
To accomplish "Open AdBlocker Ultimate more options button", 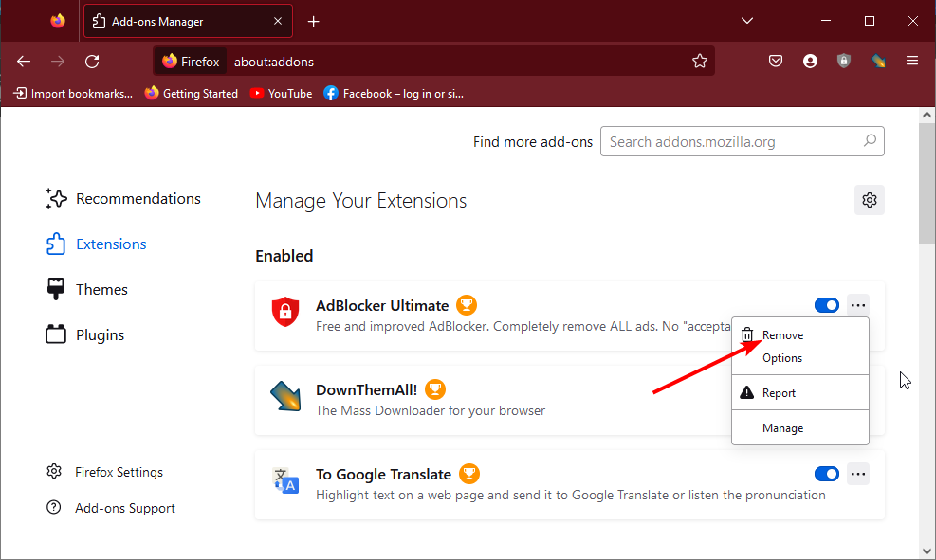I will 858,305.
